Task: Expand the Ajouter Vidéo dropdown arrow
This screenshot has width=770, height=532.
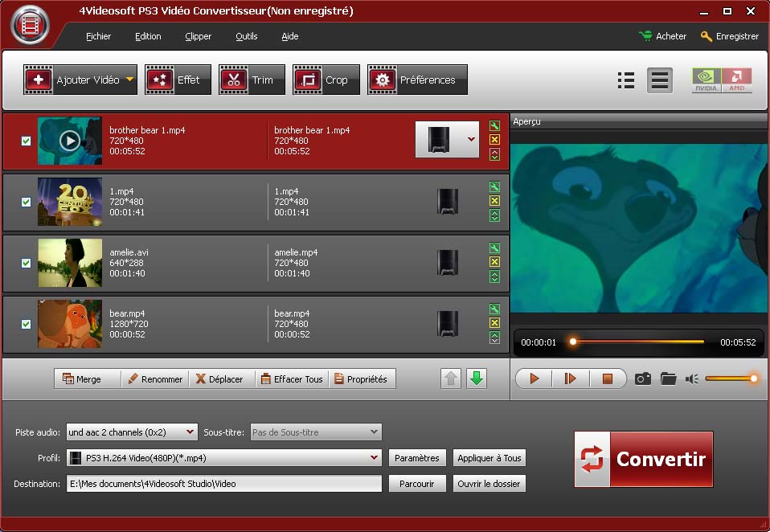Action: coord(129,80)
